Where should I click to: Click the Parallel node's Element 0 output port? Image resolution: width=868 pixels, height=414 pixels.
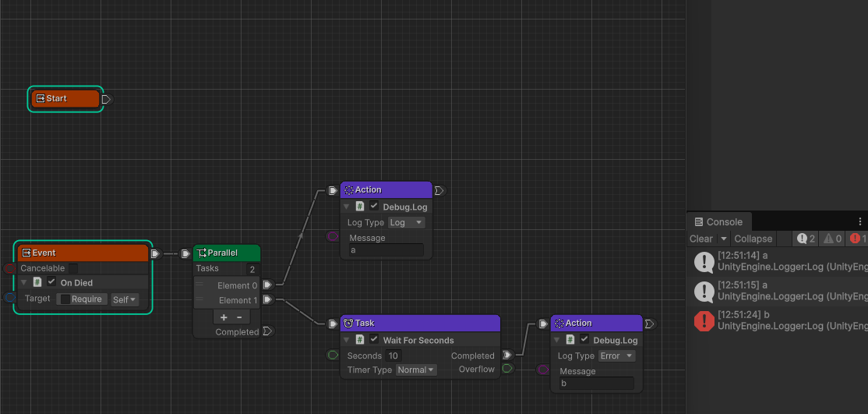pos(267,285)
